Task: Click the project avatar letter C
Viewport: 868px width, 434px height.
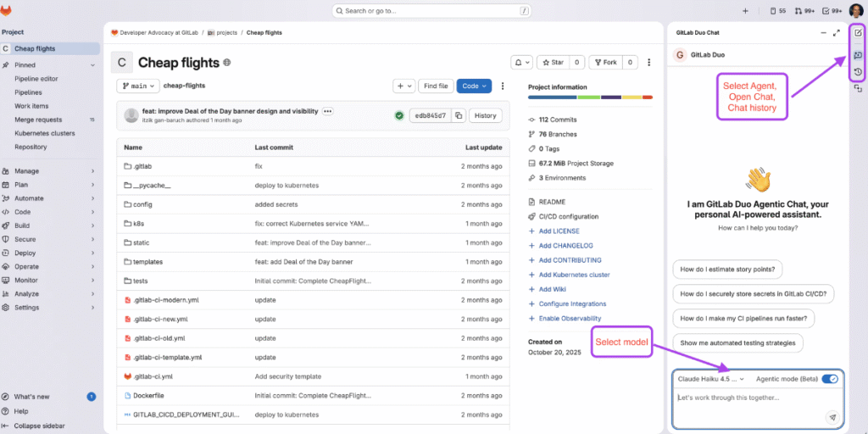Action: [122, 63]
